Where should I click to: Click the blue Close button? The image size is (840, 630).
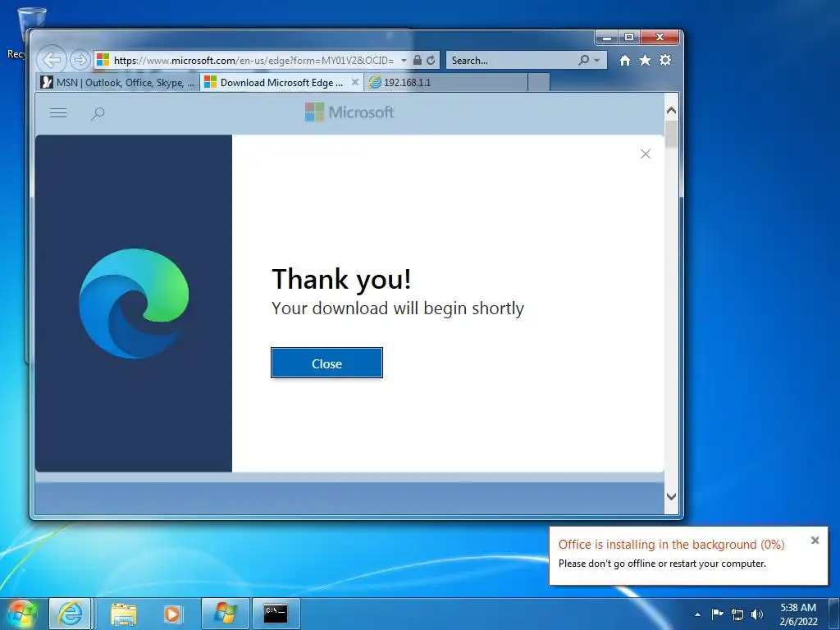point(326,363)
